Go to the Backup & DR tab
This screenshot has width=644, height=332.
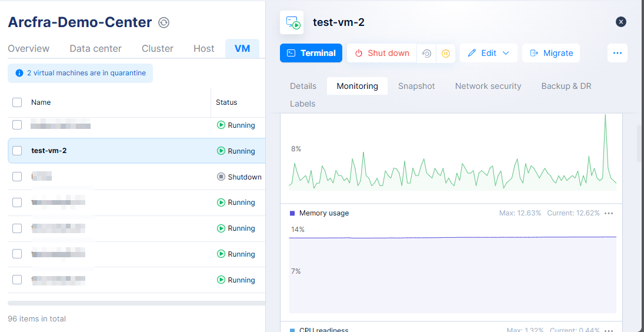click(566, 86)
